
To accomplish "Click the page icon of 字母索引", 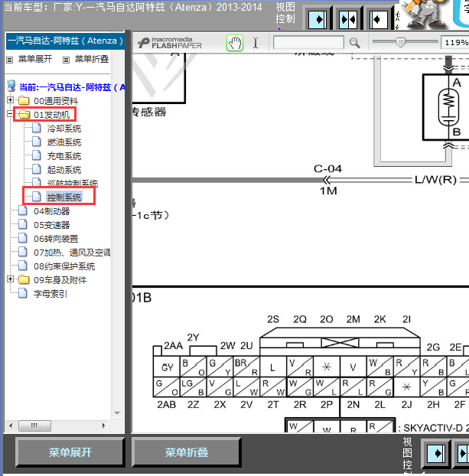I will point(23,293).
